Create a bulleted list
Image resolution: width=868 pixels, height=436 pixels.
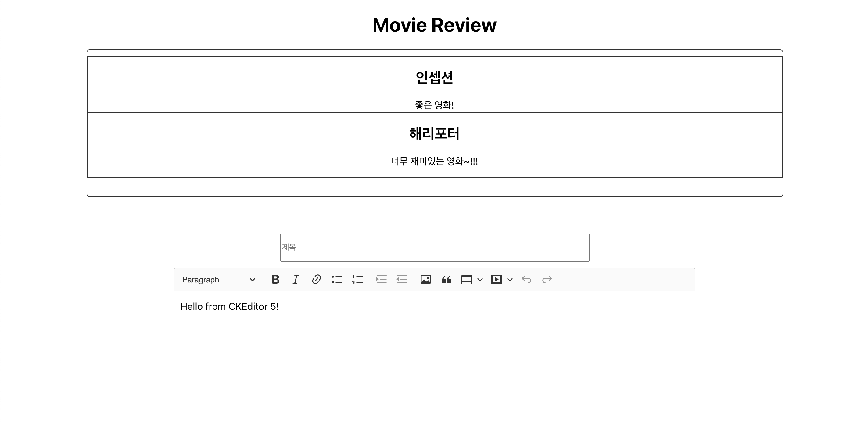[337, 279]
